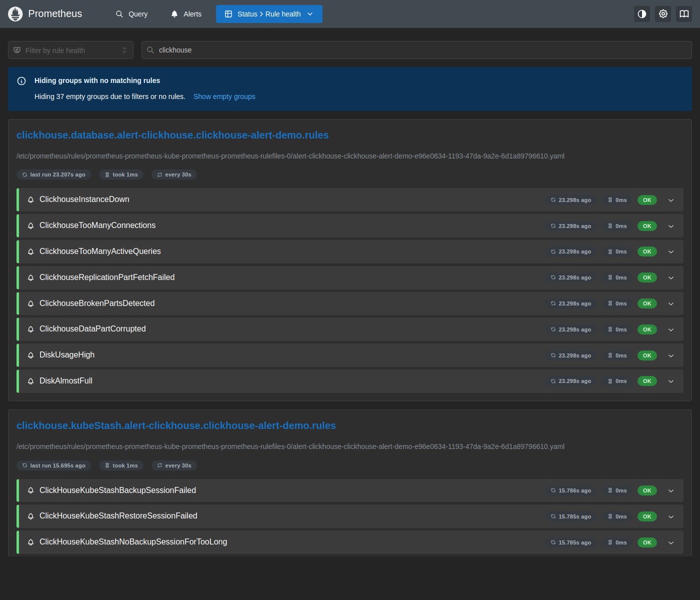The width and height of the screenshot is (700, 600).
Task: Click the 'last run 23.207s ago' badge
Action: pyautogui.click(x=53, y=174)
